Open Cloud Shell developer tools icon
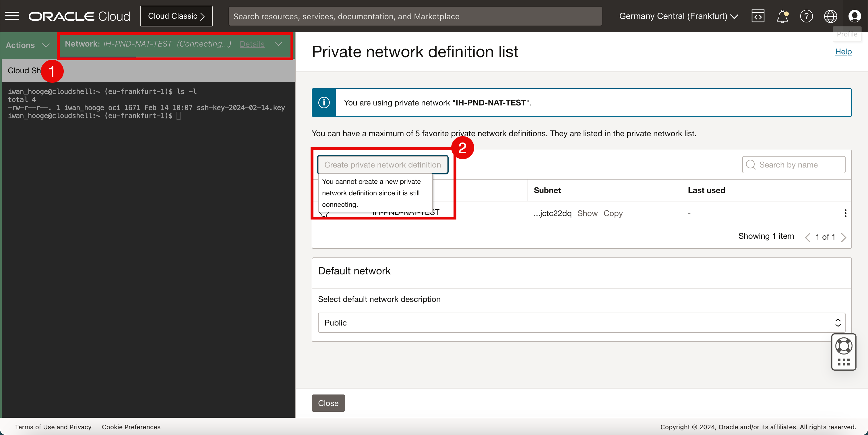 pyautogui.click(x=758, y=16)
